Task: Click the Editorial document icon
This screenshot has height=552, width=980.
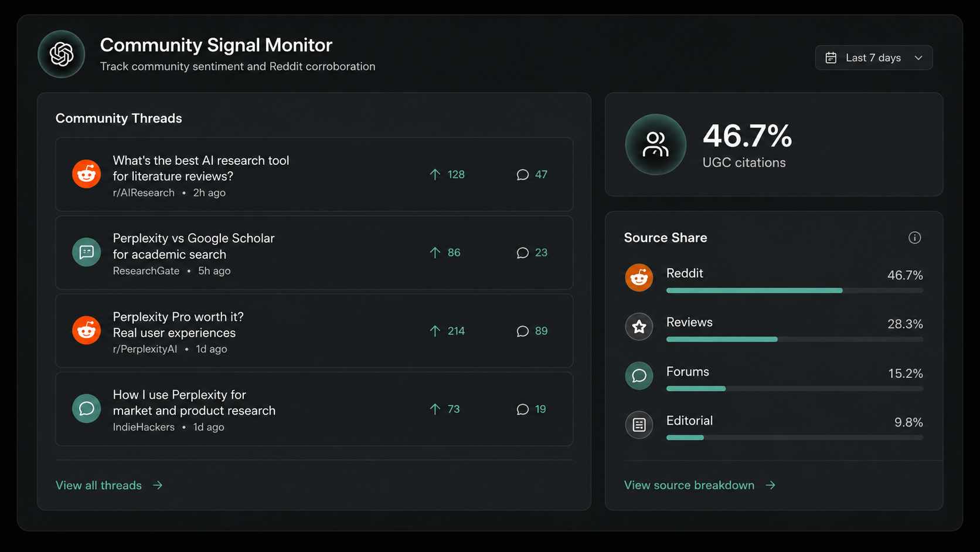Action: tap(639, 425)
